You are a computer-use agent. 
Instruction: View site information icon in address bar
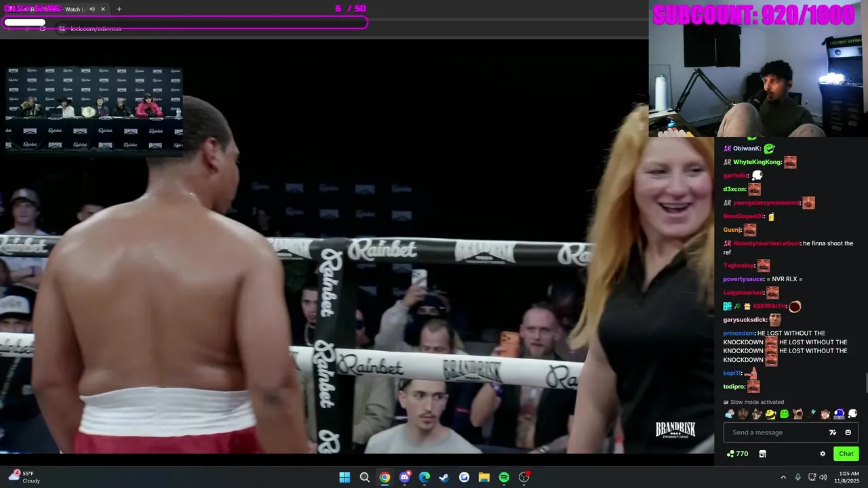point(62,28)
